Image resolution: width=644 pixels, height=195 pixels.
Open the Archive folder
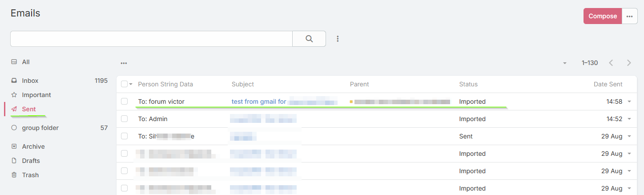point(33,146)
